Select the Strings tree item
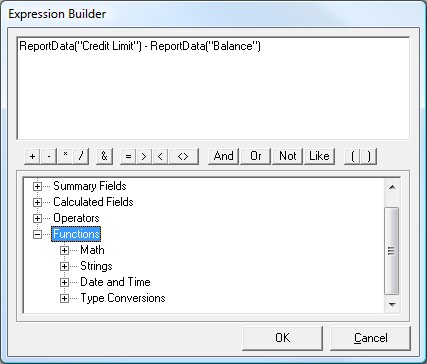This screenshot has width=427, height=364. click(96, 266)
